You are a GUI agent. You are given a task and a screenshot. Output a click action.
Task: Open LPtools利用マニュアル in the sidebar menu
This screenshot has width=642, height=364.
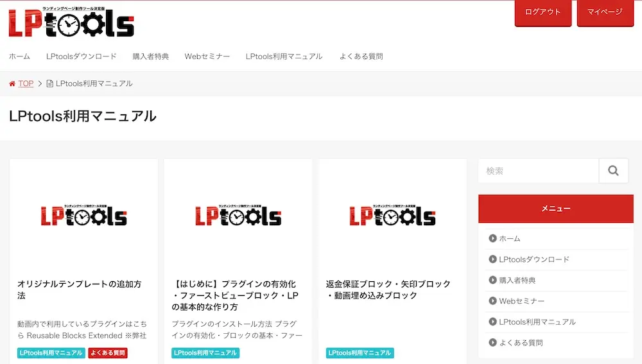[537, 322]
